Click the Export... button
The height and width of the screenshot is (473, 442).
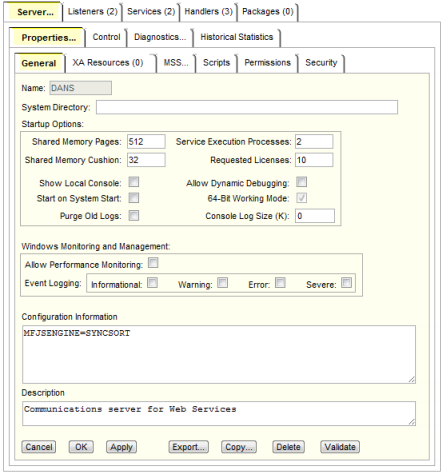[x=188, y=447]
